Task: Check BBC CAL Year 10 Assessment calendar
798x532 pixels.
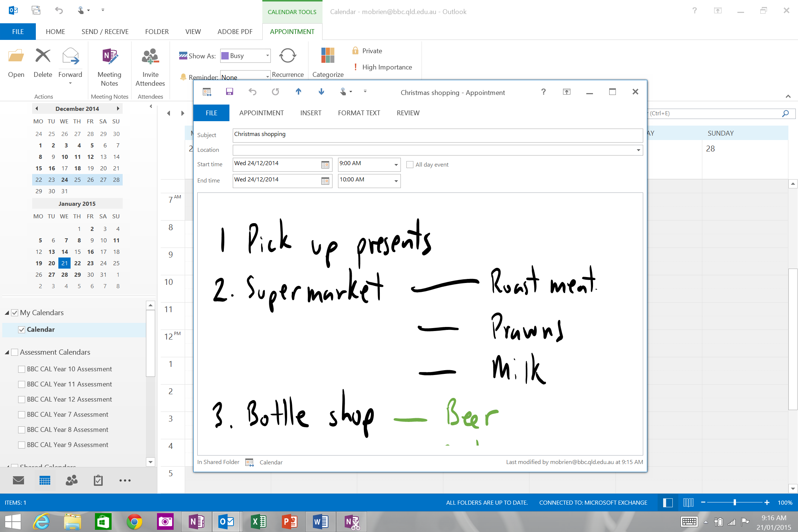Action: tap(22, 369)
